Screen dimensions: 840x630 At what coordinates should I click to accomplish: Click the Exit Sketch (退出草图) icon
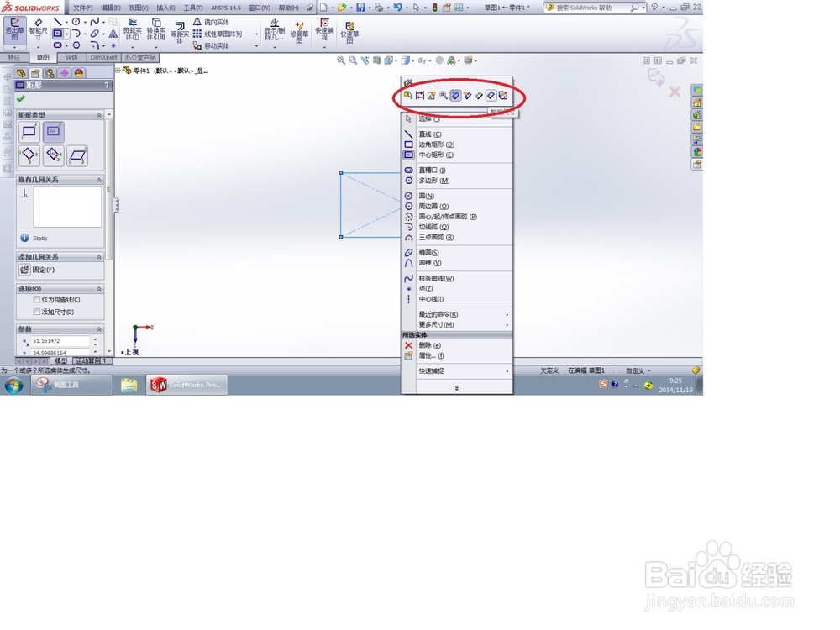point(14,28)
